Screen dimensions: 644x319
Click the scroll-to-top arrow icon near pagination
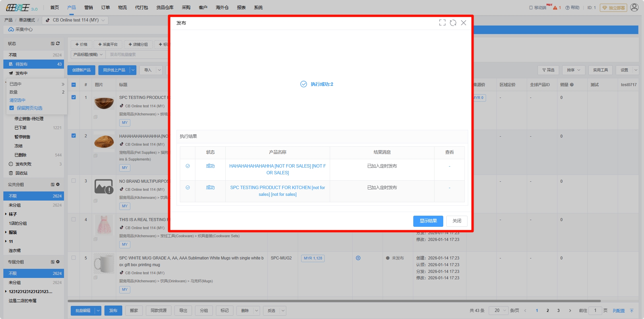point(632,311)
